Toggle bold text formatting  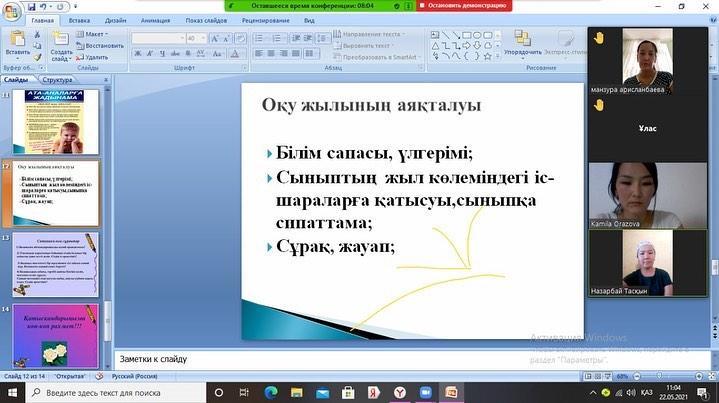coord(136,53)
